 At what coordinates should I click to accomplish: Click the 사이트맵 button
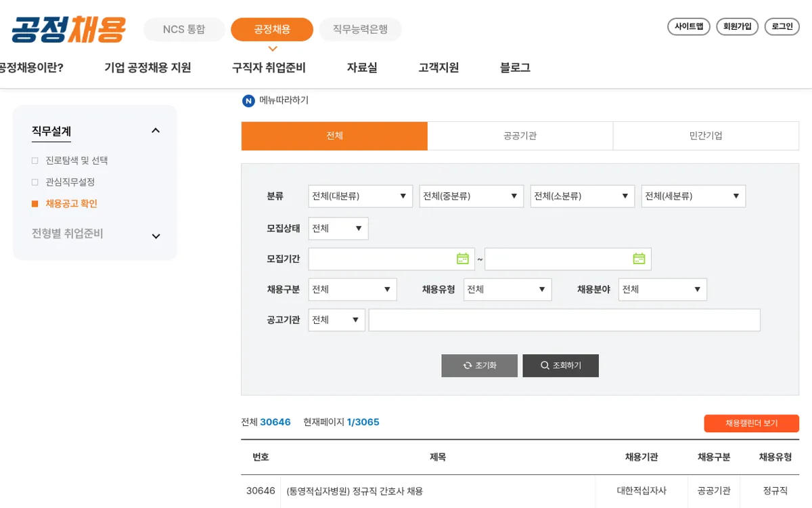pos(689,26)
